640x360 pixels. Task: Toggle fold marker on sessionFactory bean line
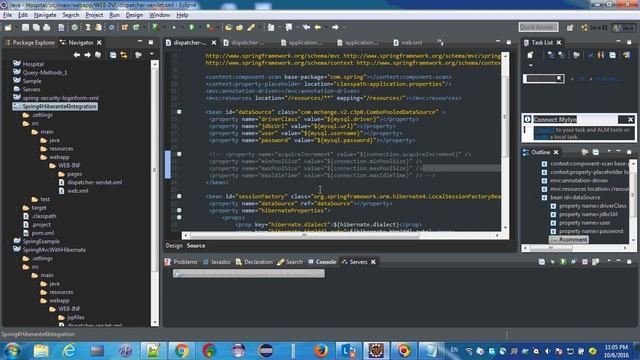click(179, 196)
